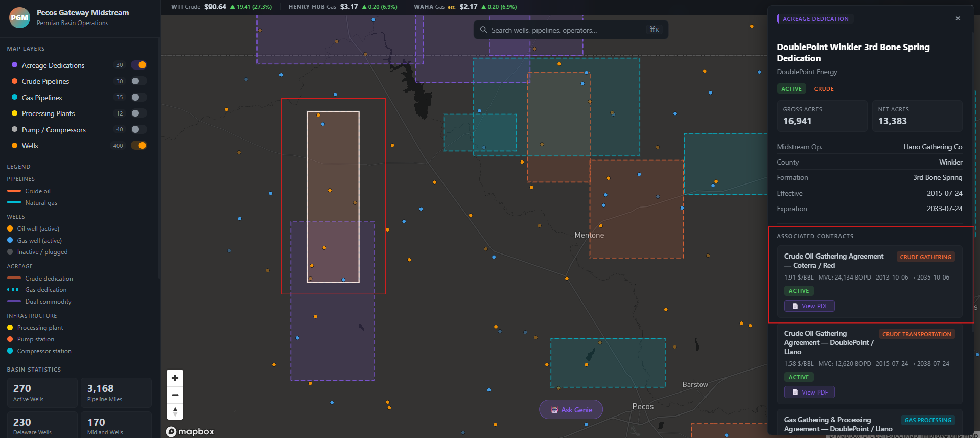Open the Ask Genie assistant
This screenshot has height=438, width=980.
point(571,410)
